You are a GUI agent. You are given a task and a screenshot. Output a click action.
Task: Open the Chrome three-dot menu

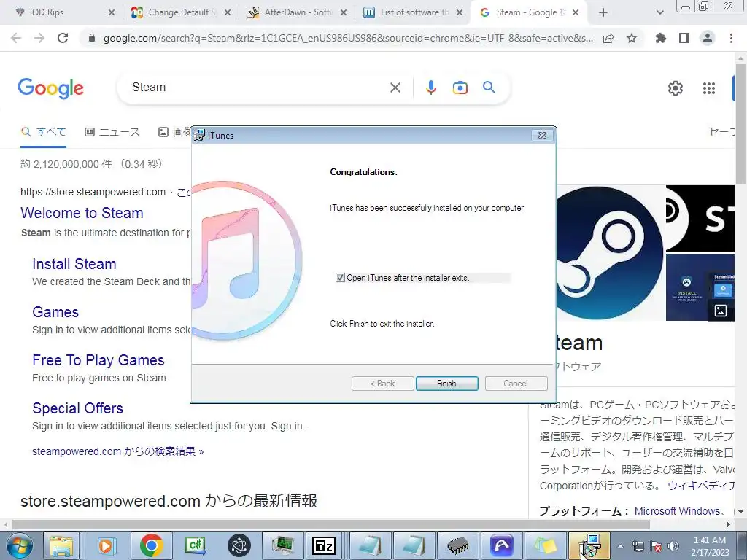click(731, 38)
